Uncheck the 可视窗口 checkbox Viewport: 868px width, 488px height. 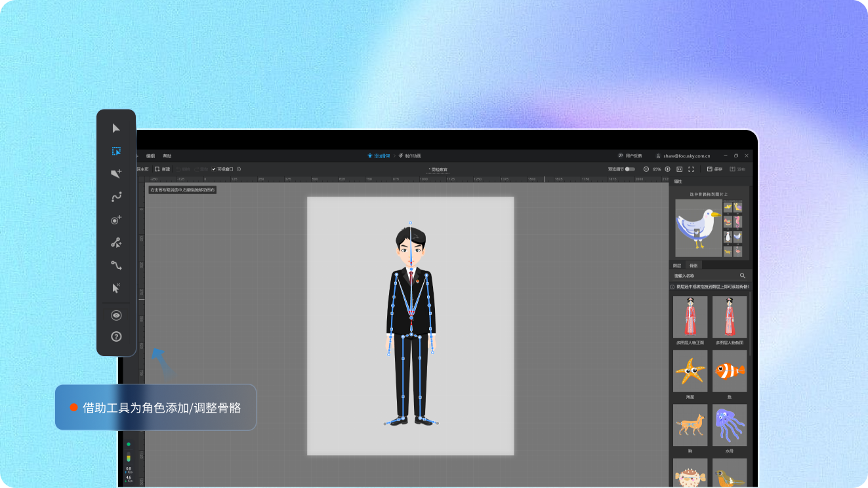(214, 169)
